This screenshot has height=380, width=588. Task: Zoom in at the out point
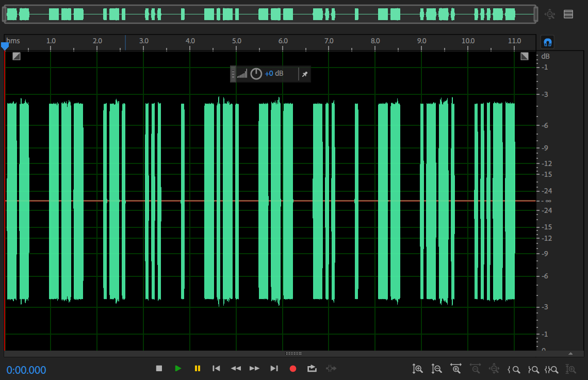tap(533, 369)
